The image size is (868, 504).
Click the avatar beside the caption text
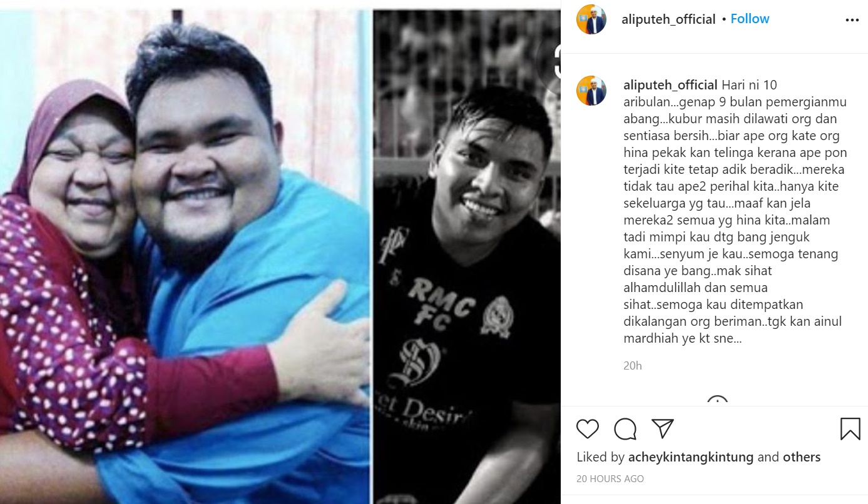[591, 91]
